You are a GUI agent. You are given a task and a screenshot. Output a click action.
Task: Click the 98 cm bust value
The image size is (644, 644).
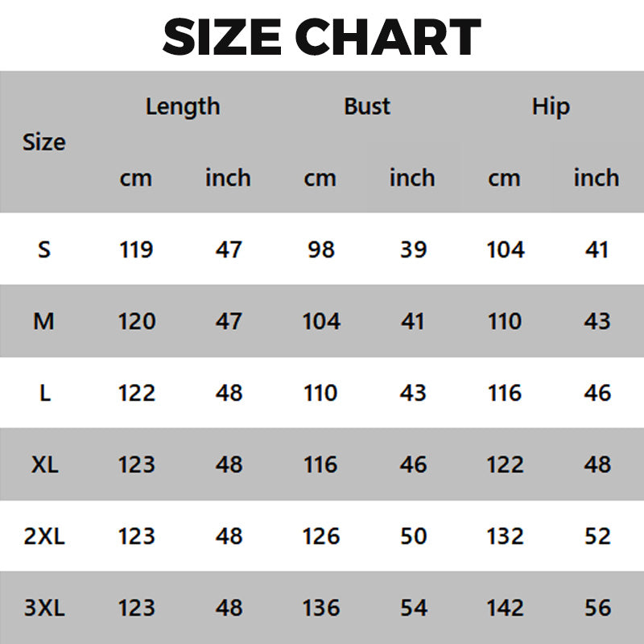tap(320, 250)
